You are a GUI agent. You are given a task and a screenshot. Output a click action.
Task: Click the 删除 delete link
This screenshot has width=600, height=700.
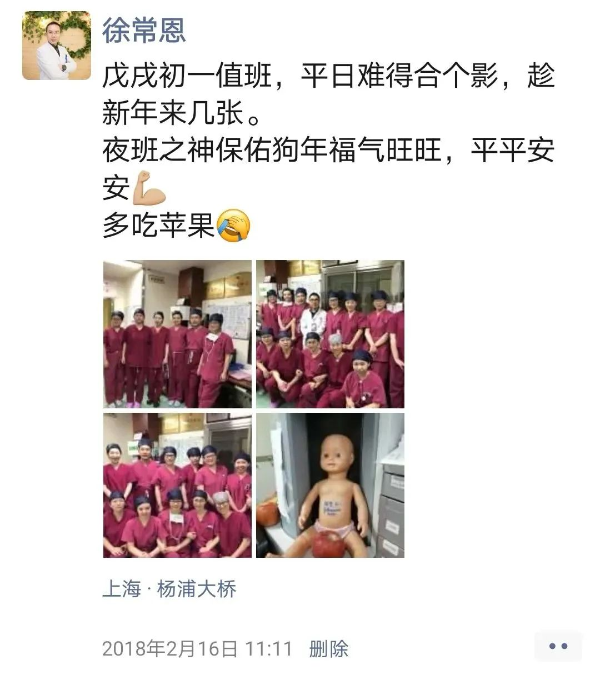[329, 648]
